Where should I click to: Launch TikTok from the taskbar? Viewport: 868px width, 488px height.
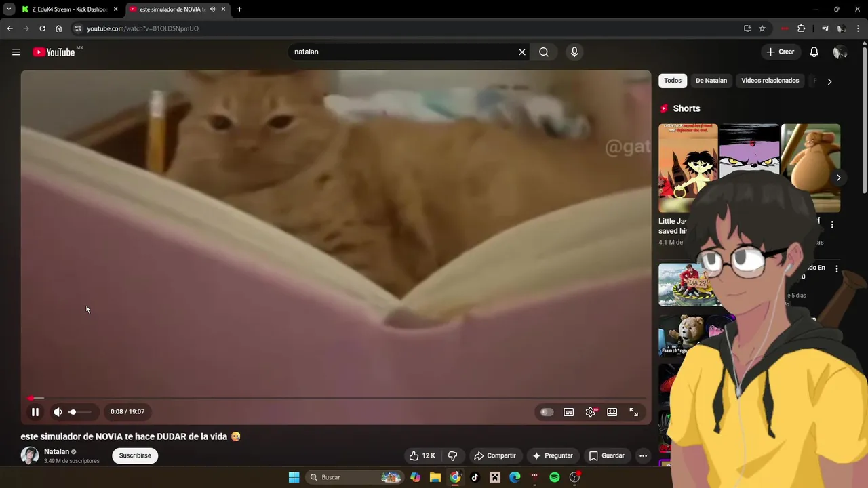pyautogui.click(x=475, y=477)
